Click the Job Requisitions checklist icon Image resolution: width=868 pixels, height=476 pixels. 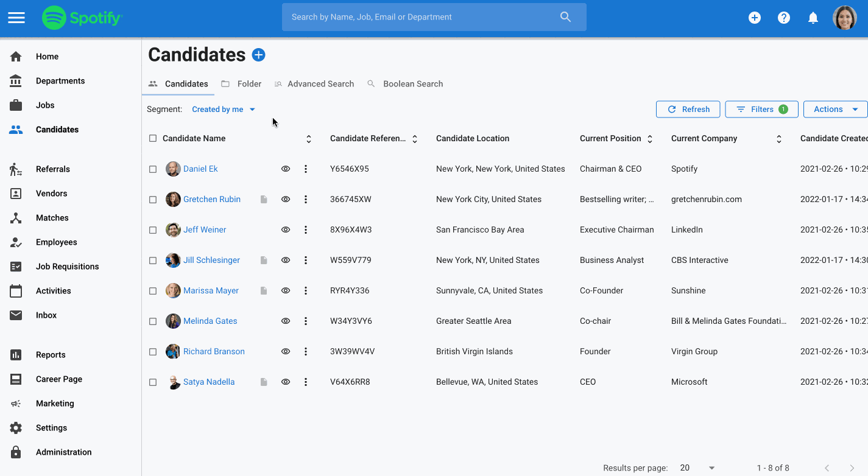(x=16, y=267)
